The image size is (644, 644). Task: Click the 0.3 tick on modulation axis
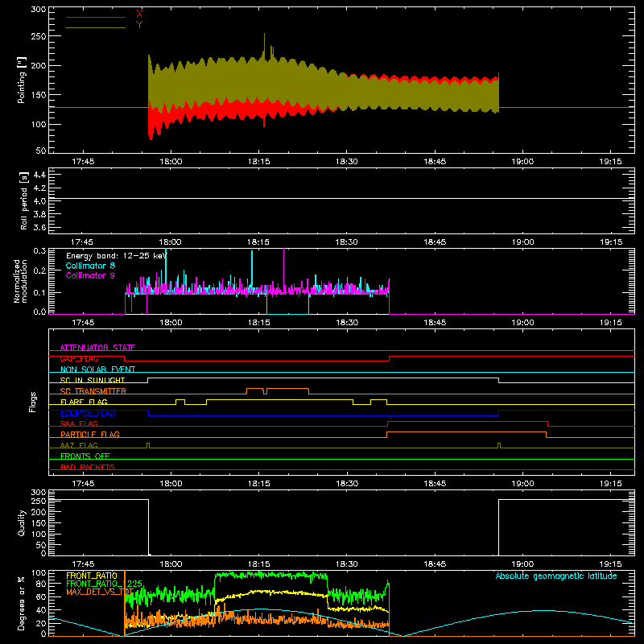click(x=39, y=250)
